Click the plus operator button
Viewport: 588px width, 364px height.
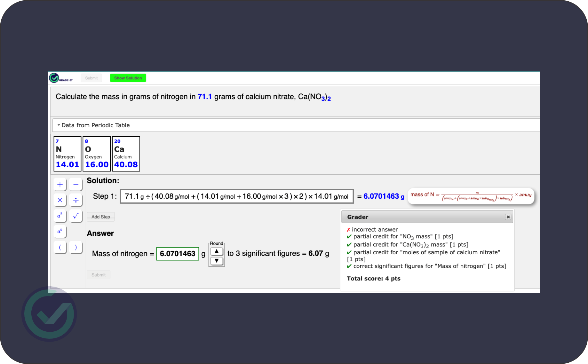click(60, 185)
